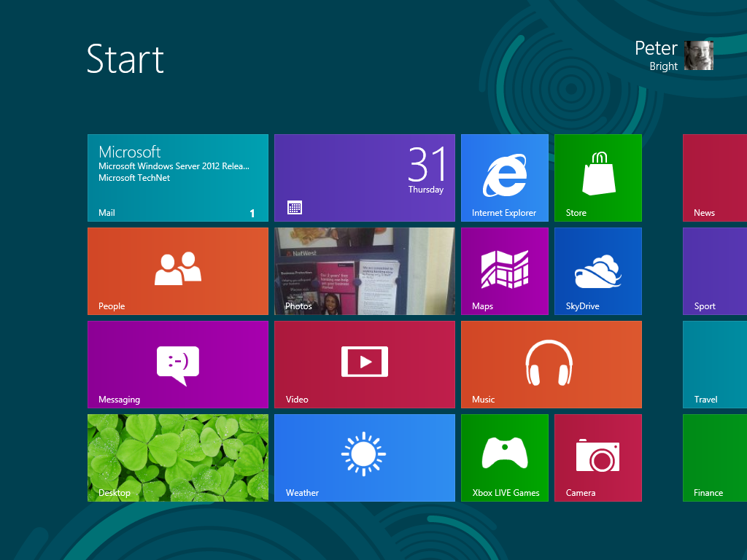Switch to the Desktop tile

pos(177,457)
